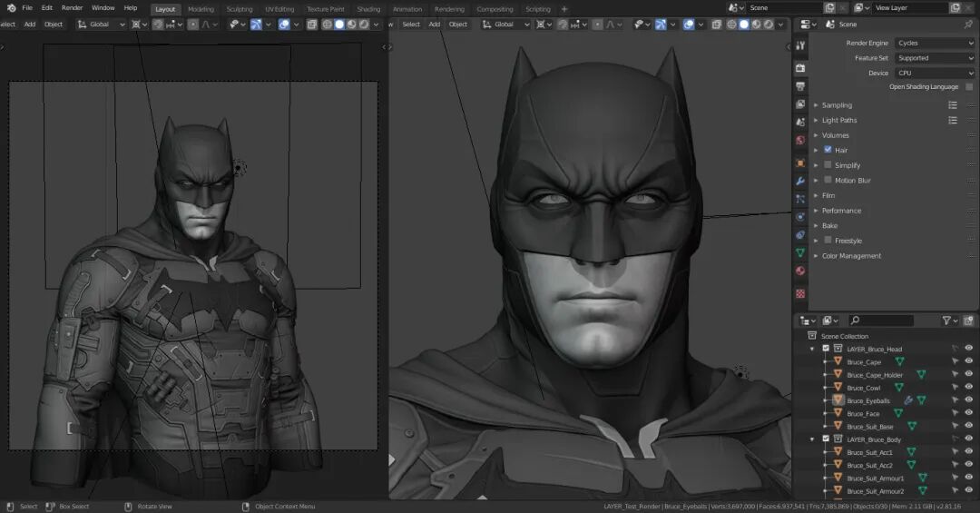Screen dimensions: 980x513
Task: Open the Output properties tab icon
Action: 800,86
